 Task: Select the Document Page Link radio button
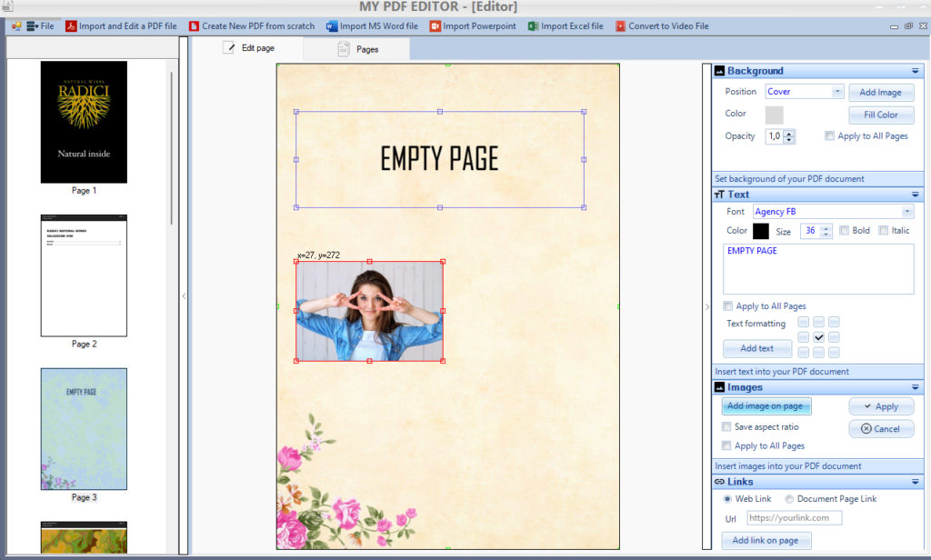tap(789, 499)
